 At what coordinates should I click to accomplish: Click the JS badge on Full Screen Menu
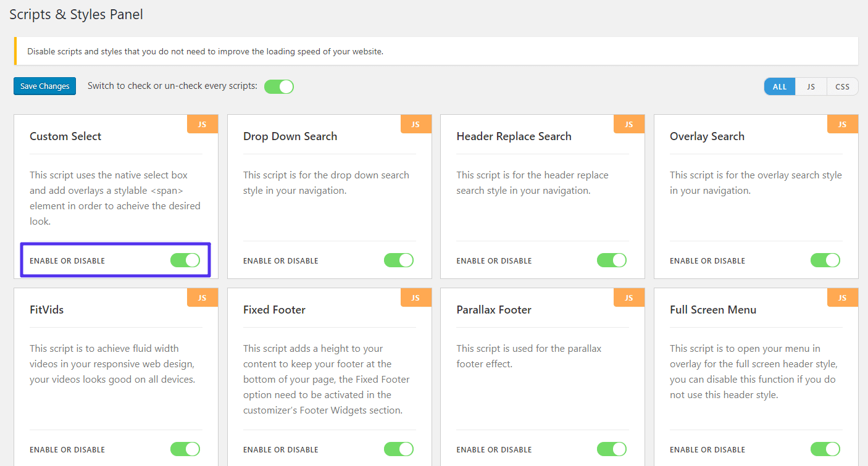843,297
